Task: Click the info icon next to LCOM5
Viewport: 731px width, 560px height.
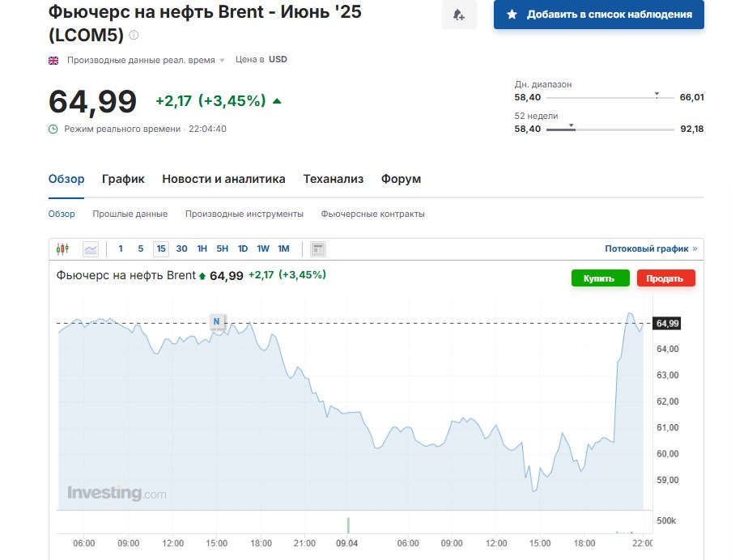Action: tap(134, 35)
